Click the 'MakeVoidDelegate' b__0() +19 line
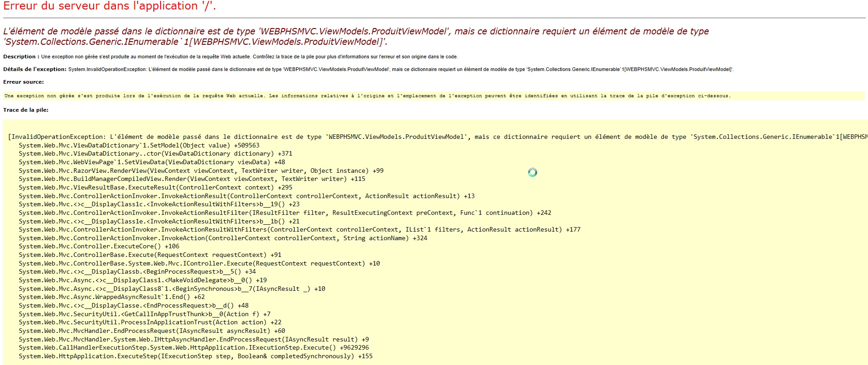Screen dimensions: 868x365 tap(143, 280)
